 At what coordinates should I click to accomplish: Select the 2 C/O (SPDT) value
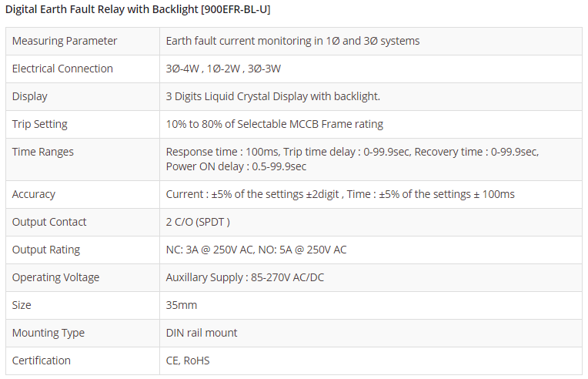[x=198, y=222]
